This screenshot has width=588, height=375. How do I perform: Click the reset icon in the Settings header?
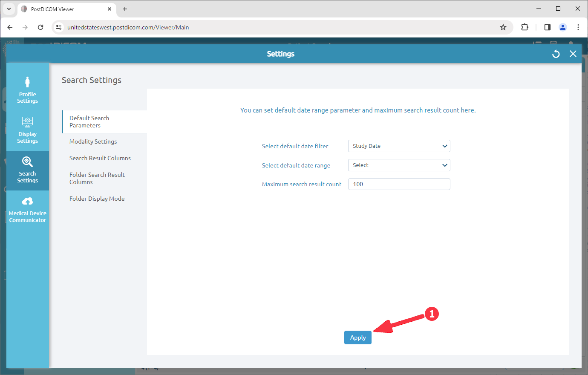tap(556, 54)
